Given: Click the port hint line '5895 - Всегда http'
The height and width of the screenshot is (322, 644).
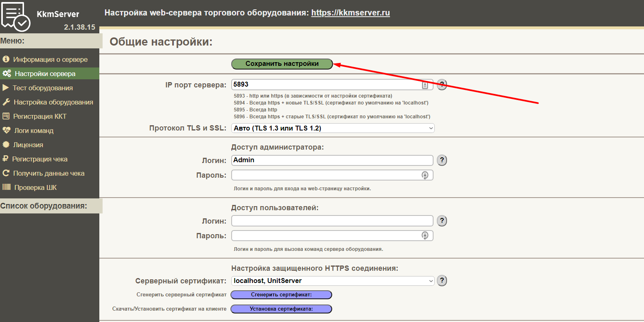Looking at the screenshot, I should (255, 110).
